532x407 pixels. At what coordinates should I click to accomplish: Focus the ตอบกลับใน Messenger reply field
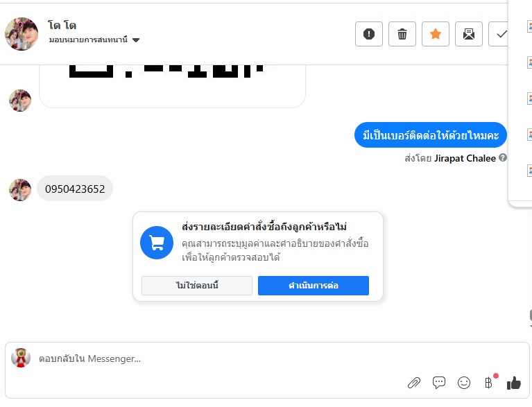pos(208,358)
